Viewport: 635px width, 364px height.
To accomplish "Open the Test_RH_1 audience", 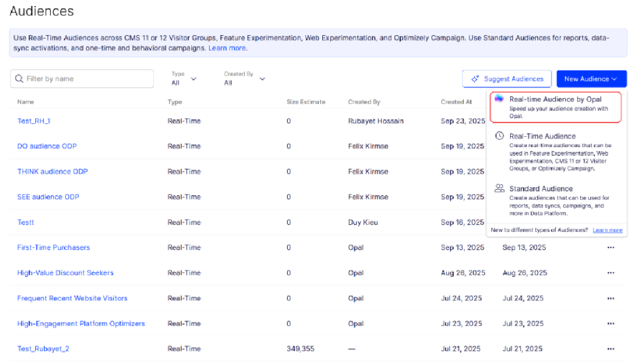I will (34, 121).
